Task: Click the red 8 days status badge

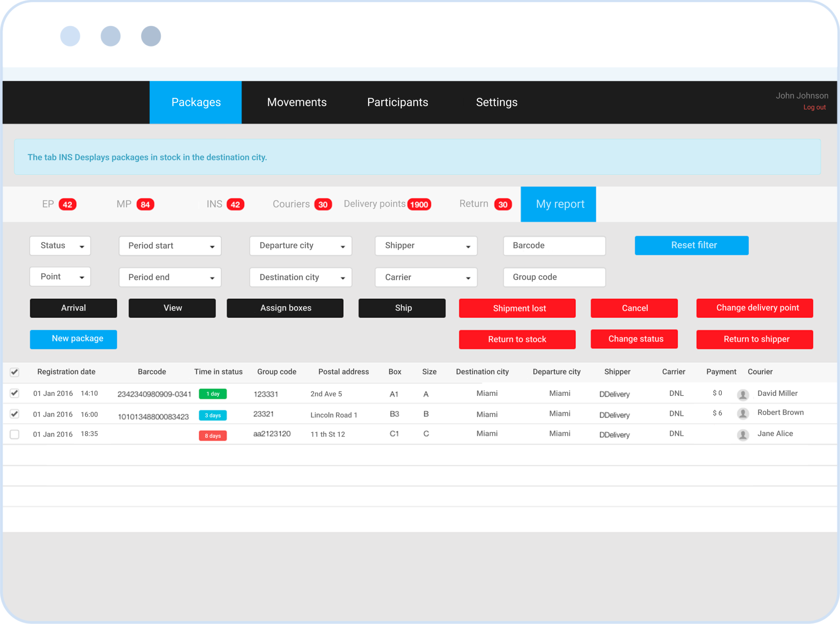Action: (213, 436)
